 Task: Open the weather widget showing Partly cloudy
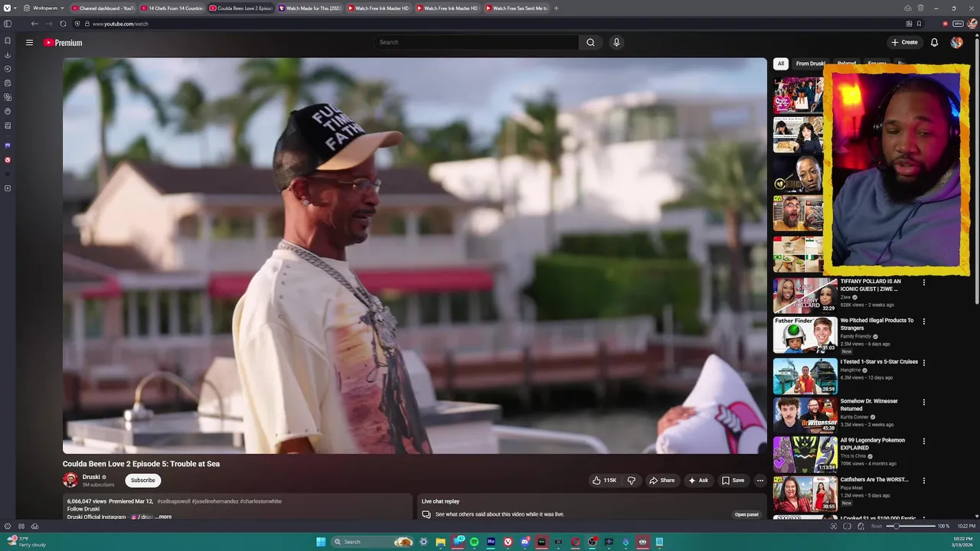click(27, 542)
